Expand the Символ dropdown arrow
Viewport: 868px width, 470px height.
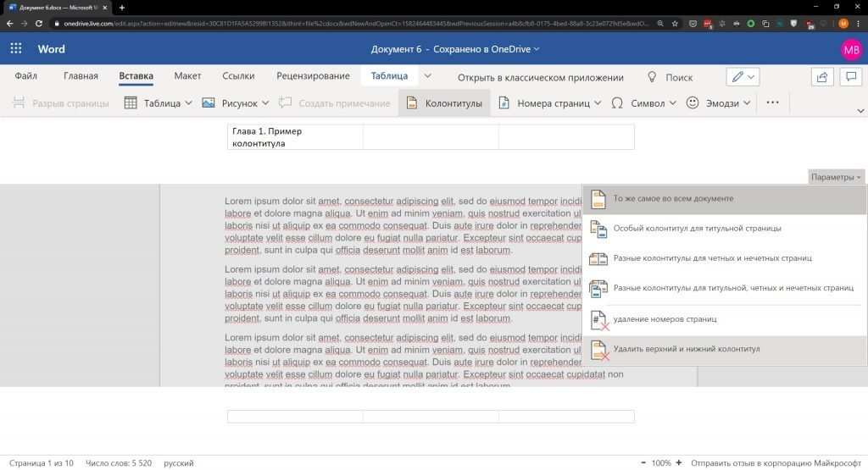click(672, 102)
